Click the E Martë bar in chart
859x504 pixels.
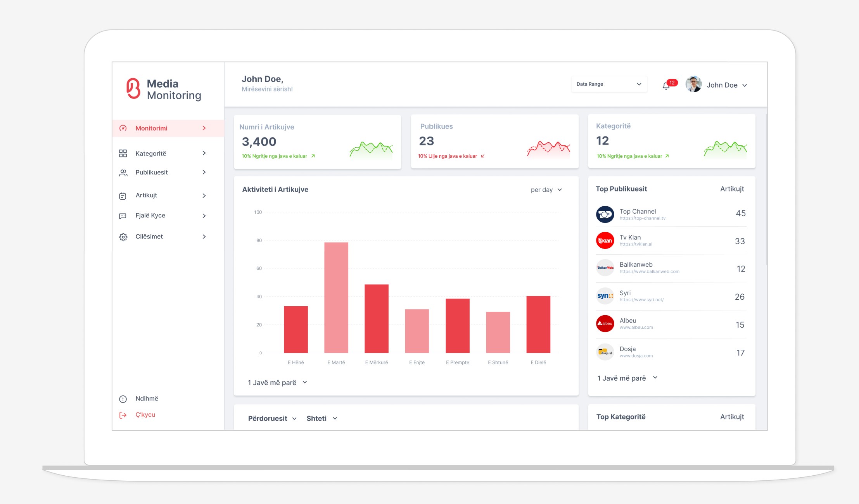pyautogui.click(x=336, y=297)
